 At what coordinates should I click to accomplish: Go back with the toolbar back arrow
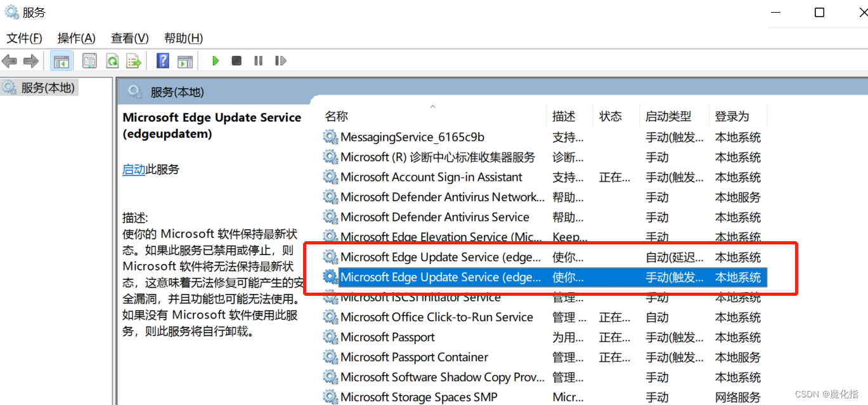point(9,61)
